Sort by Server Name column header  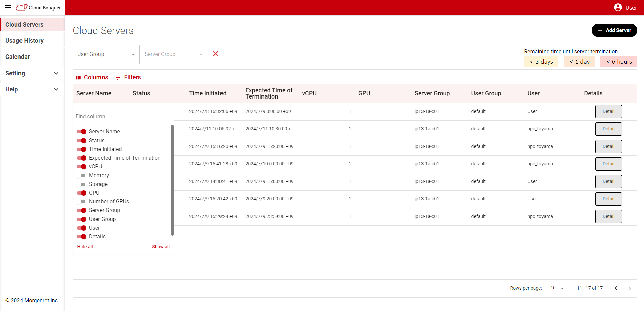pos(101,93)
